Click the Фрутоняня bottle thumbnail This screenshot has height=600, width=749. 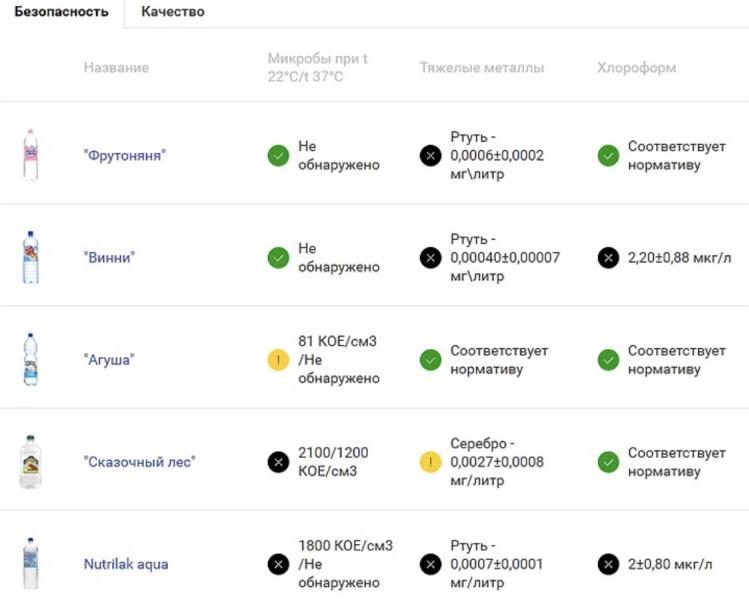(31, 155)
